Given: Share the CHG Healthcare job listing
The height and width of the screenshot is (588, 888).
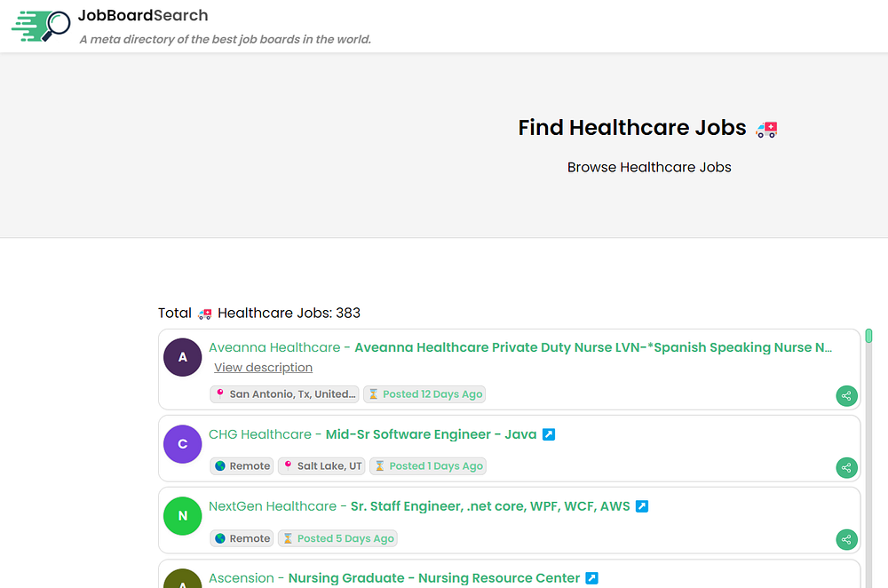Looking at the screenshot, I should pyautogui.click(x=846, y=468).
